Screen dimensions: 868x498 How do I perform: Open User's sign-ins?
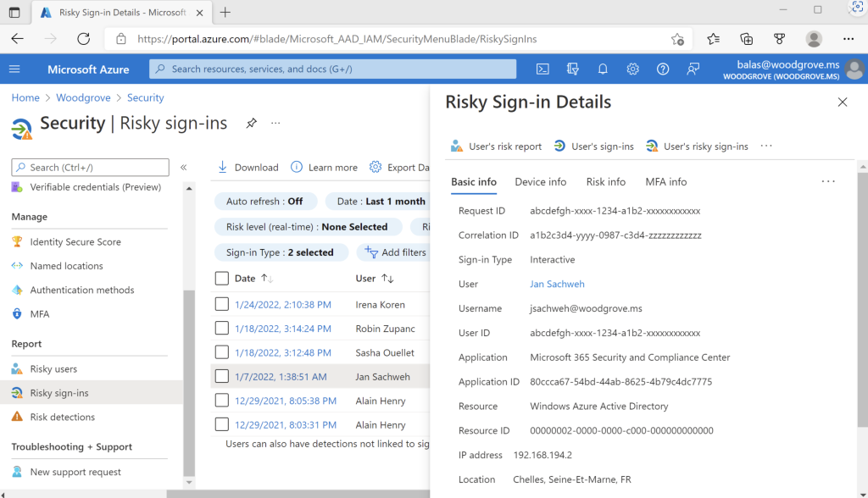pos(593,146)
